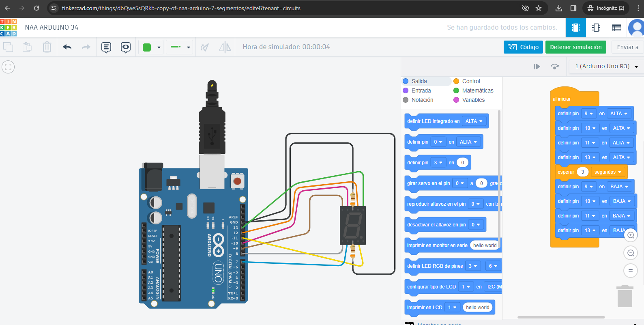Toggle notes visibility eye icon
Image resolution: width=644 pixels, height=325 pixels.
(126, 47)
